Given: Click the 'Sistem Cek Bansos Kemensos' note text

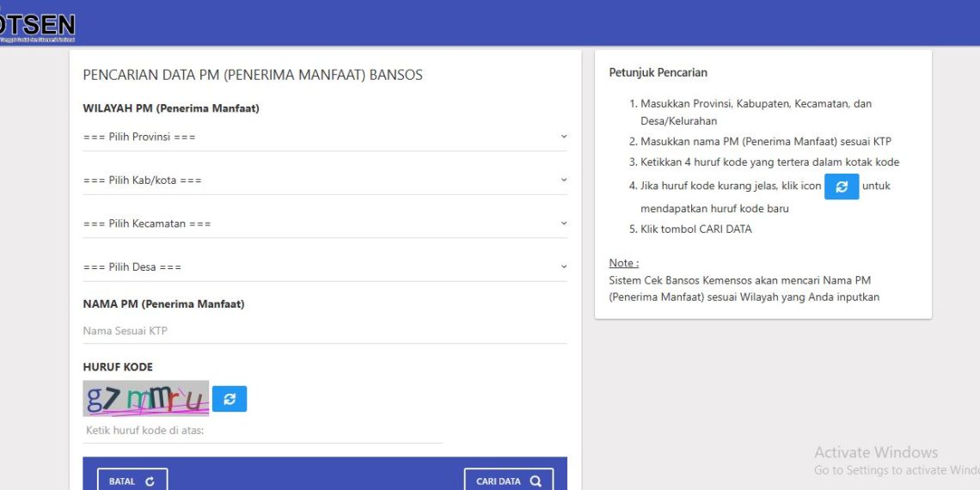Looking at the screenshot, I should click(744, 289).
